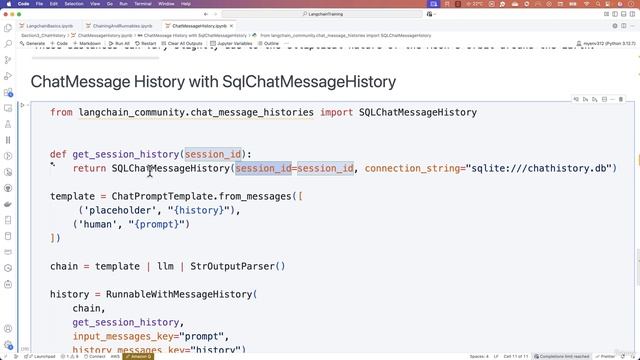
Task: Click the ChatMessage History heading cell
Action: click(213, 82)
